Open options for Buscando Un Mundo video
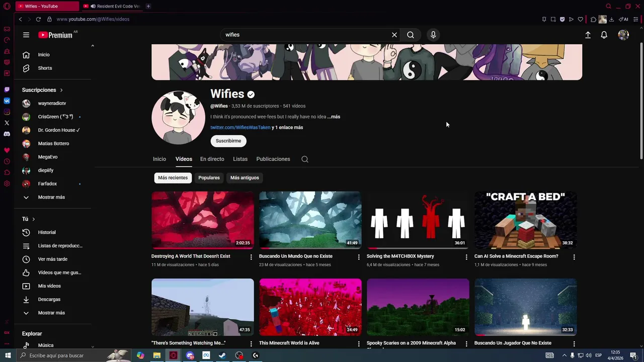644x362 pixels. 359,257
